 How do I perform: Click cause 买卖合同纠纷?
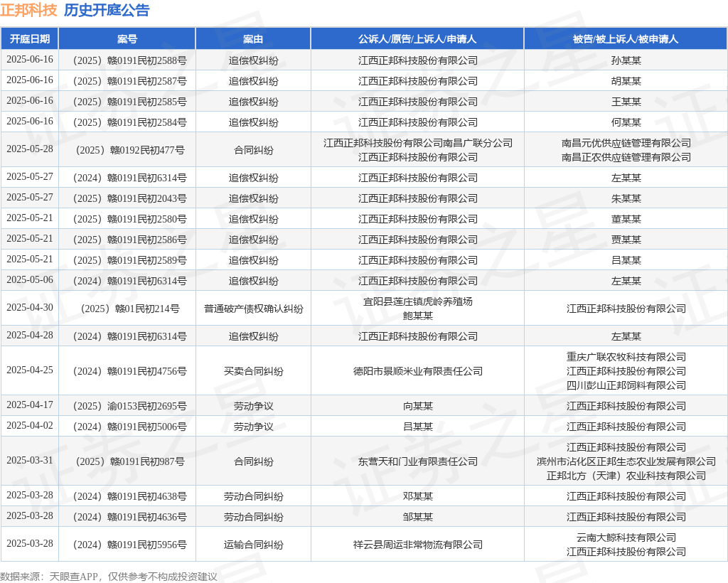pos(254,371)
